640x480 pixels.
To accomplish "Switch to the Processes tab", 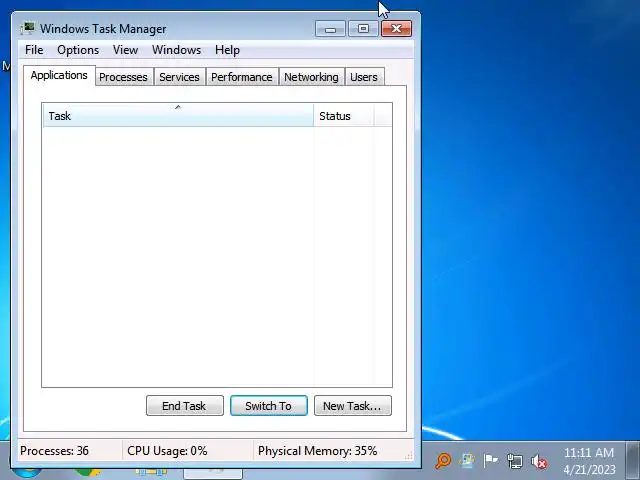I will (x=123, y=77).
